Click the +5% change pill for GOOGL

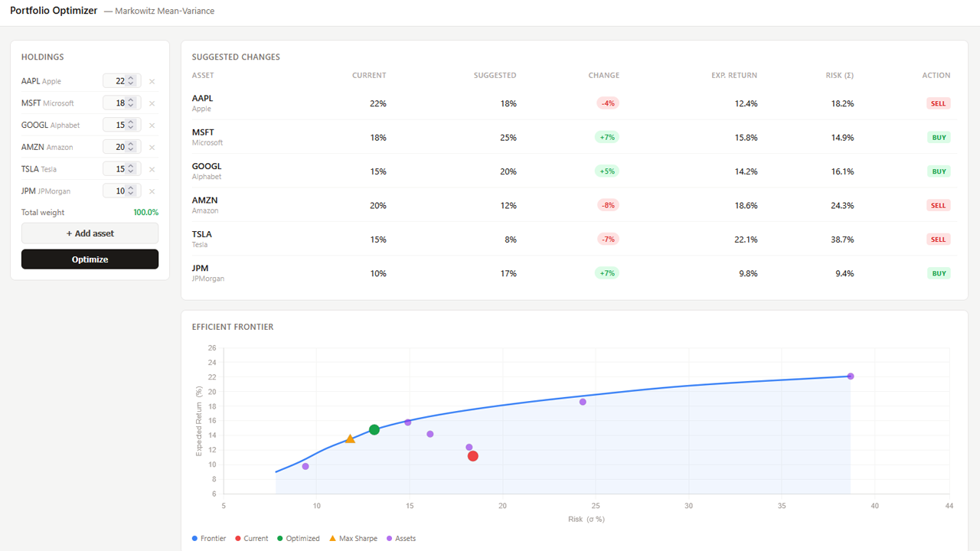[607, 171]
